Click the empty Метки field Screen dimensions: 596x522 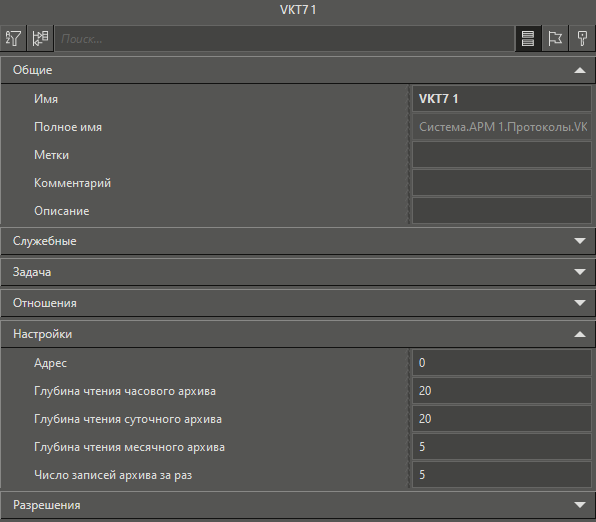[x=502, y=155]
